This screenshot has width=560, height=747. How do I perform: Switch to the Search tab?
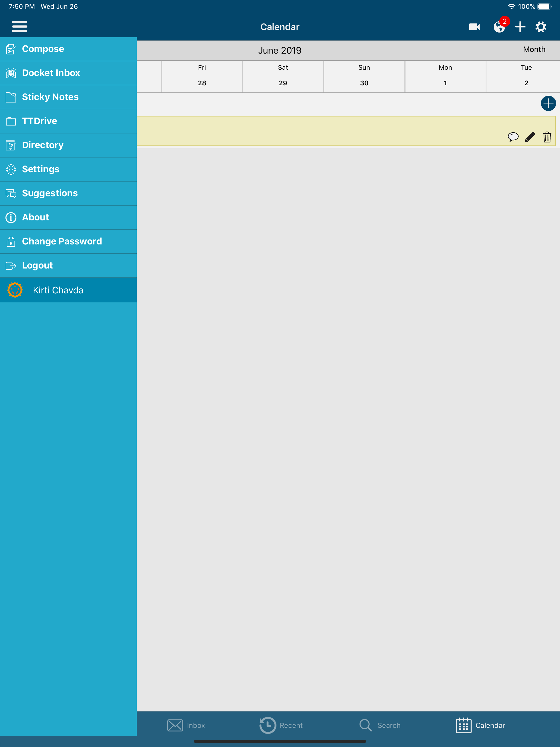point(380,725)
